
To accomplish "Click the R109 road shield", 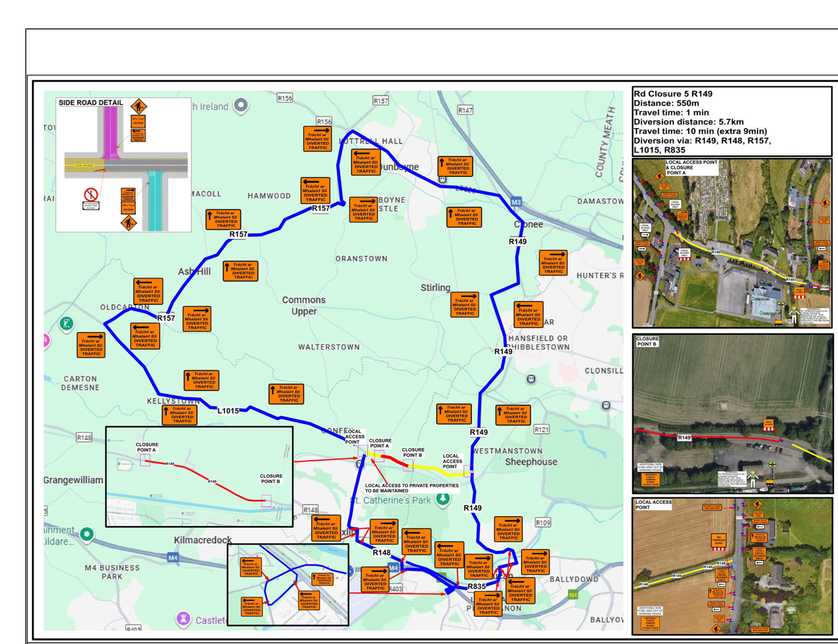I will click(543, 522).
